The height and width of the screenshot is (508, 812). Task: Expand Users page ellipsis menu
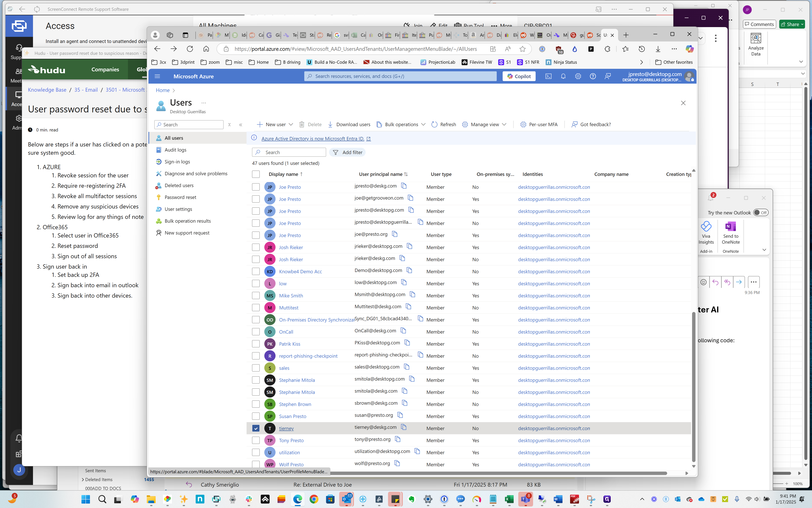pyautogui.click(x=204, y=103)
